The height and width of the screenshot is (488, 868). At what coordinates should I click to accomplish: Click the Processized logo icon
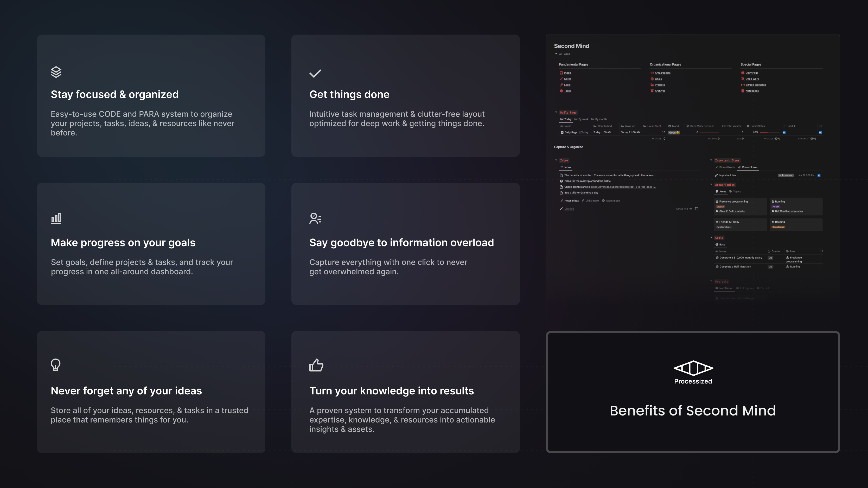point(693,368)
